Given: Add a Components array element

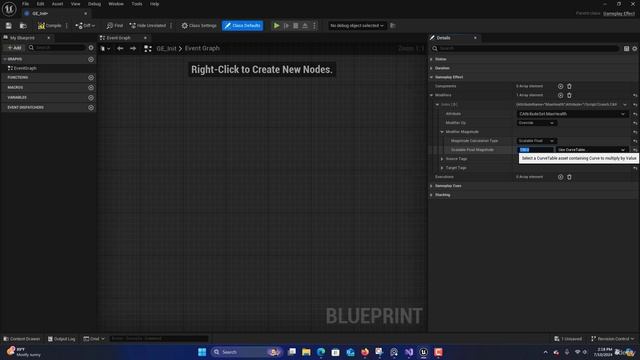Looking at the screenshot, I should point(560,86).
